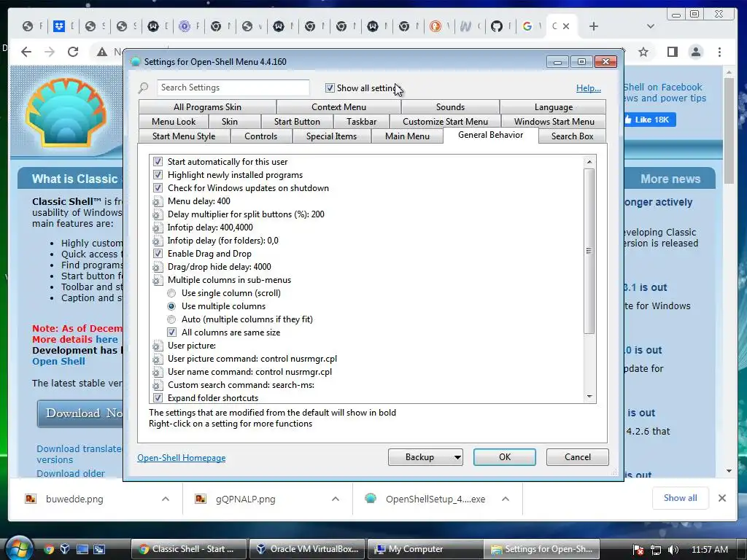The image size is (747, 560).
Task: Expand gQPNALP.png download options
Action: (x=336, y=499)
